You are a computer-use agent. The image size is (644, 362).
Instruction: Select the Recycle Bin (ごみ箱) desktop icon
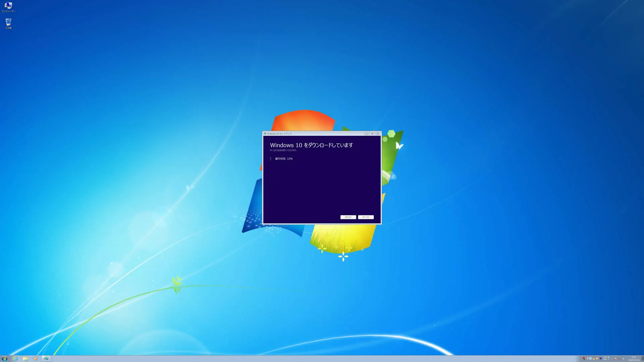coord(8,23)
